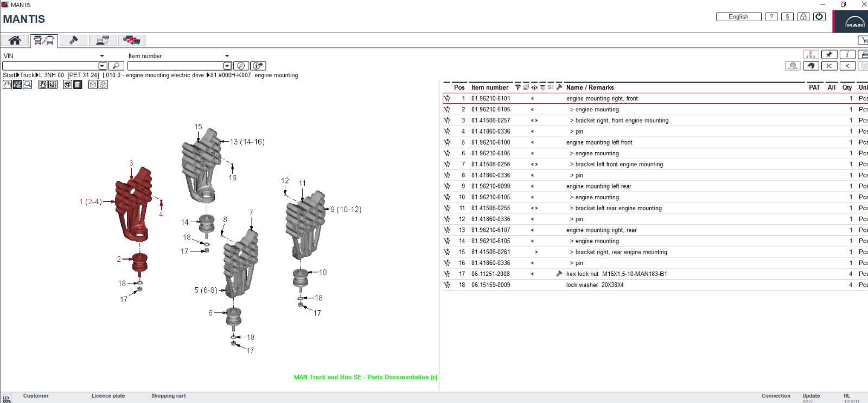Open the red trucks fleet tab
The width and height of the screenshot is (868, 403).
[x=132, y=40]
